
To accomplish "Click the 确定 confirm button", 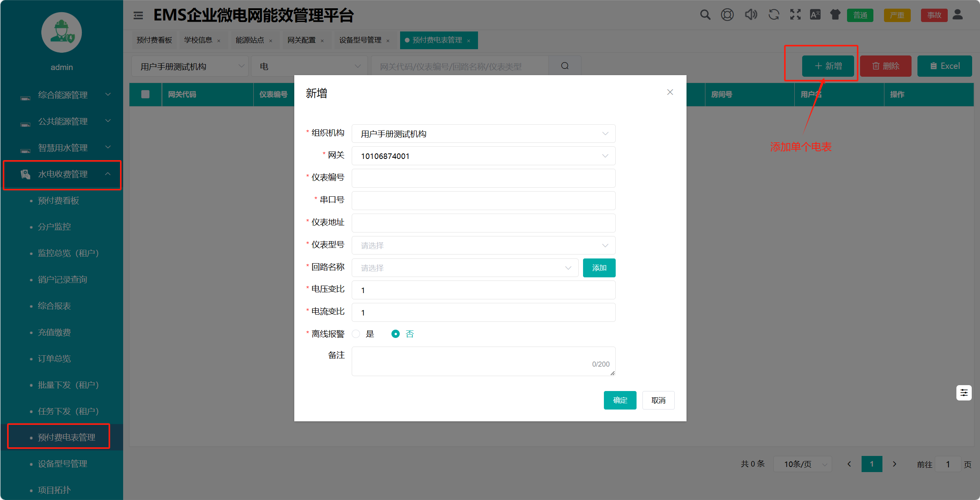I will (x=620, y=400).
